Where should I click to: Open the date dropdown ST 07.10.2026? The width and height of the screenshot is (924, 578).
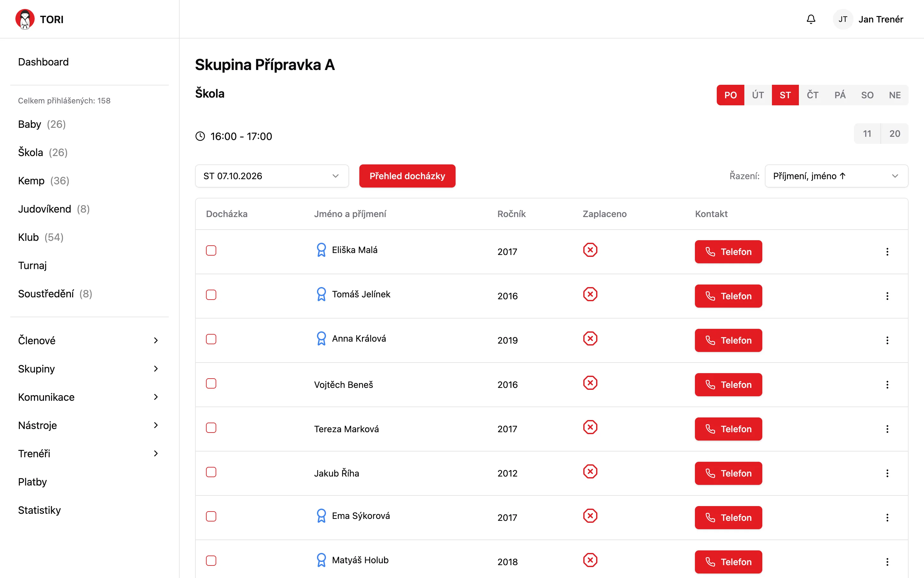pos(272,176)
